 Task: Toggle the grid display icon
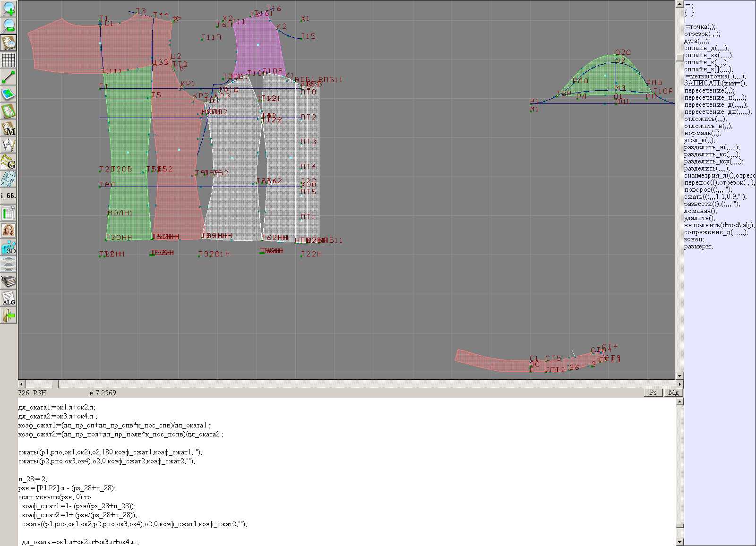click(9, 60)
